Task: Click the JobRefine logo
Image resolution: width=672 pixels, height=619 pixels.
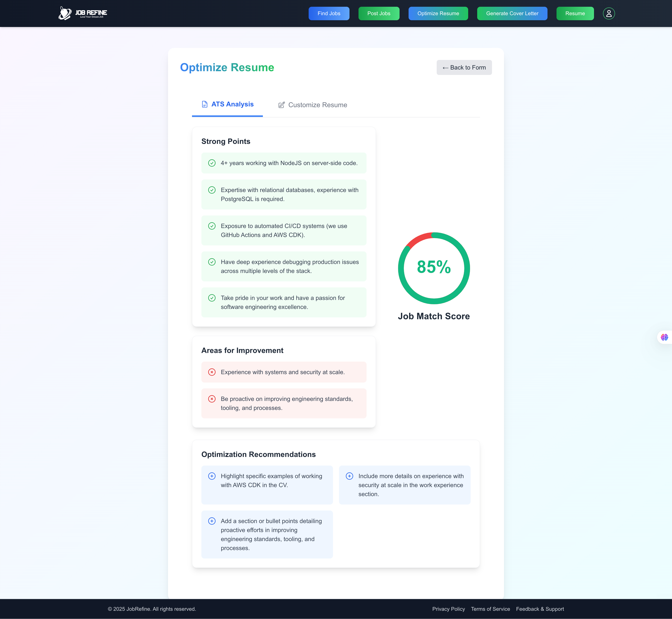Action: 83,13
